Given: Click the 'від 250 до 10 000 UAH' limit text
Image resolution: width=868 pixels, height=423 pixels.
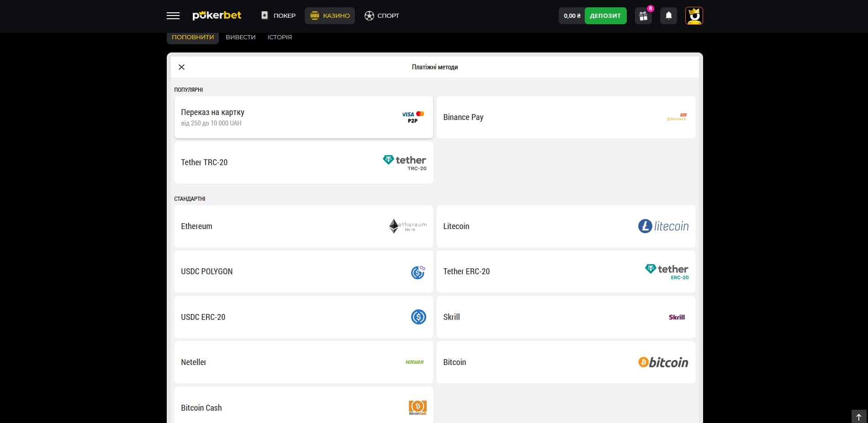Looking at the screenshot, I should point(211,123).
